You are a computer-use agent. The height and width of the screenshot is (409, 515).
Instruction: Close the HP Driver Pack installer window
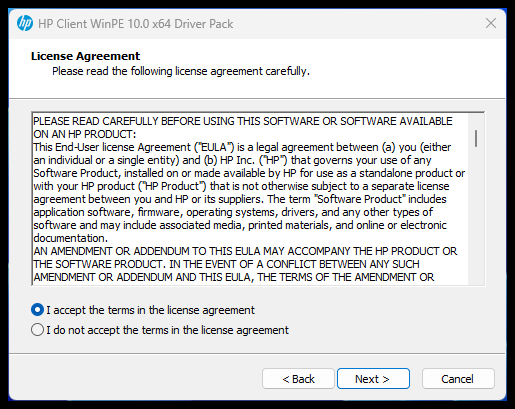click(x=491, y=23)
